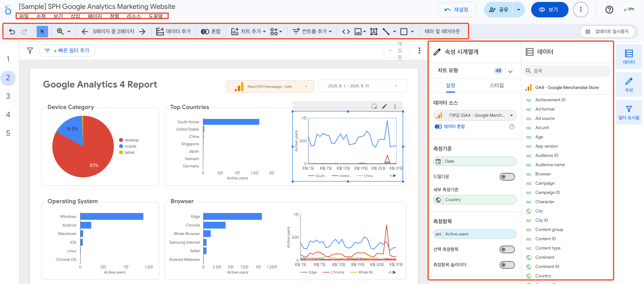Viewport: 644px width, 284px height.
Task: Select the text box tool
Action: point(373,32)
